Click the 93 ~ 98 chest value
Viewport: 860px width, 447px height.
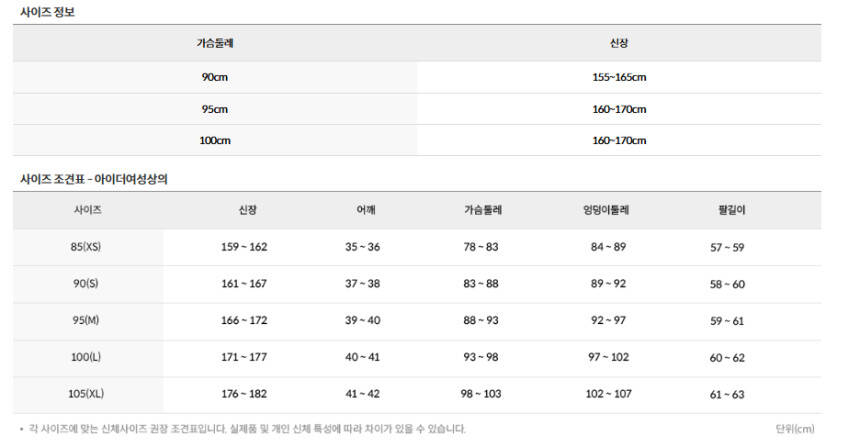(483, 358)
